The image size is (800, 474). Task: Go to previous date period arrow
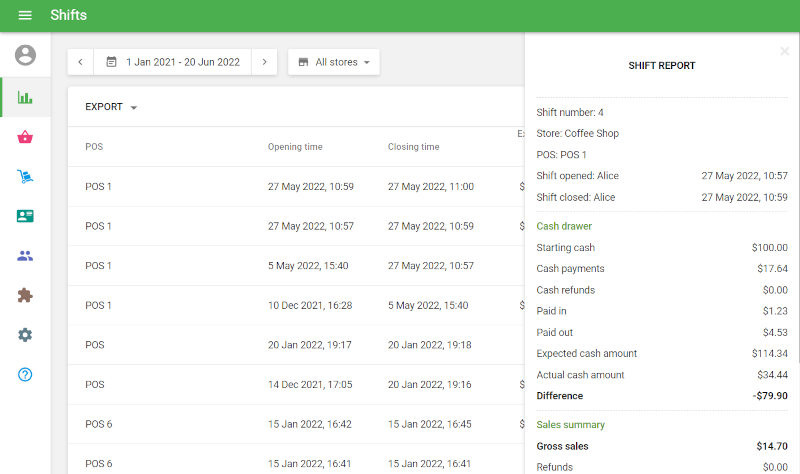pos(81,62)
